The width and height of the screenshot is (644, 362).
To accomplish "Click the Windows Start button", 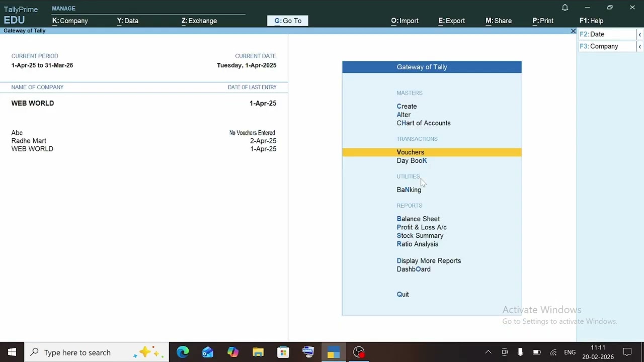I will coord(12,352).
